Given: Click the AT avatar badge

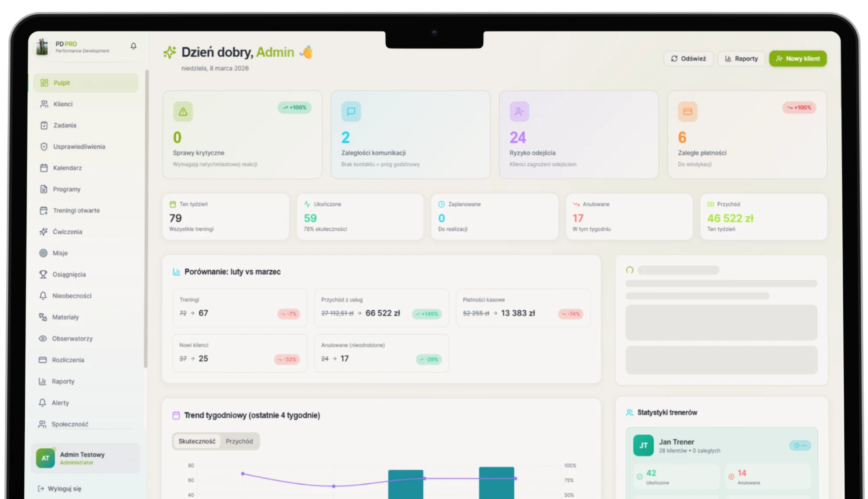Looking at the screenshot, I should [46, 458].
